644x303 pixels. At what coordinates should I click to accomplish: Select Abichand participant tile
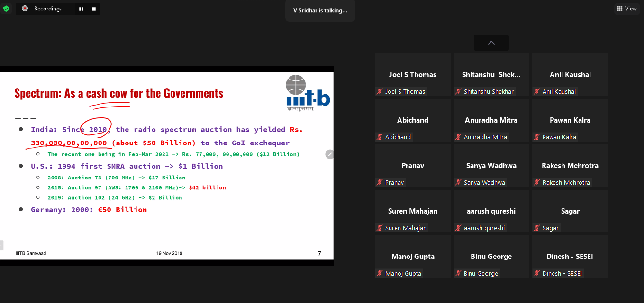[413, 120]
